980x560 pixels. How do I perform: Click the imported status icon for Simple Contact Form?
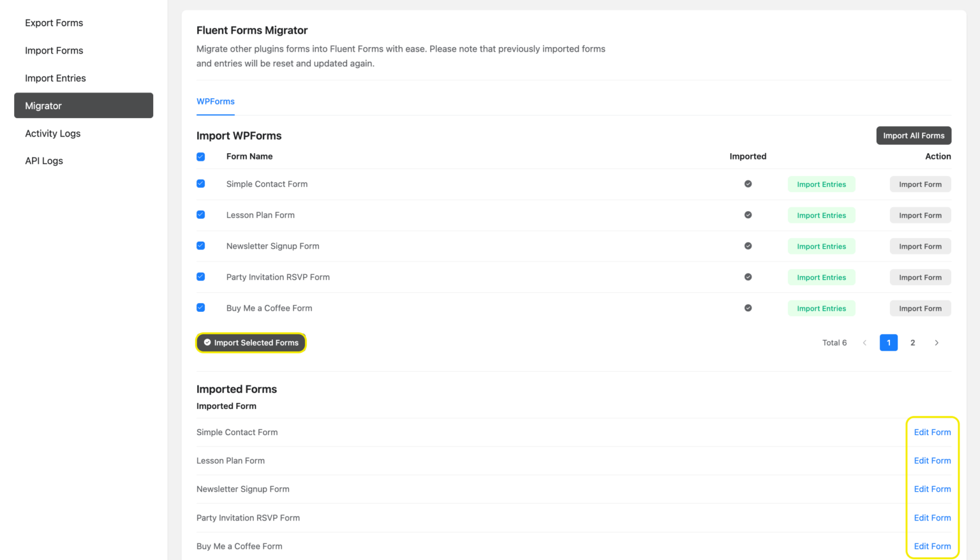(x=748, y=184)
